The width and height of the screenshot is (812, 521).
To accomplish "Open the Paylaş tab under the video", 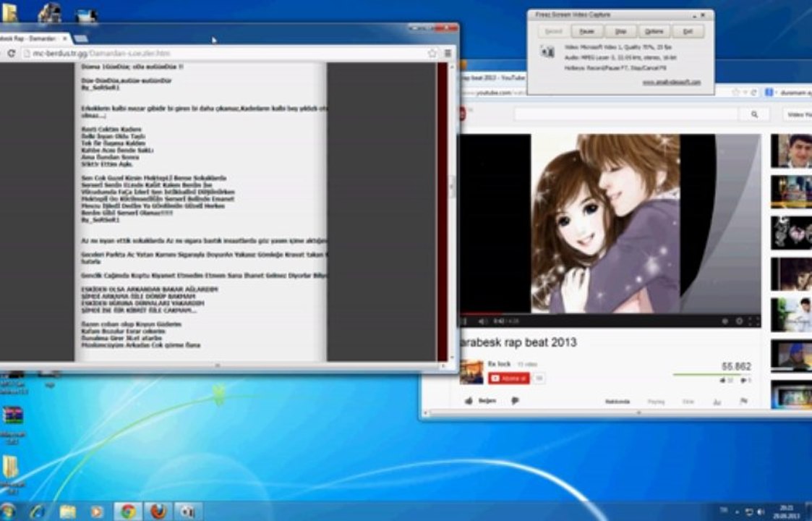I will click(656, 402).
